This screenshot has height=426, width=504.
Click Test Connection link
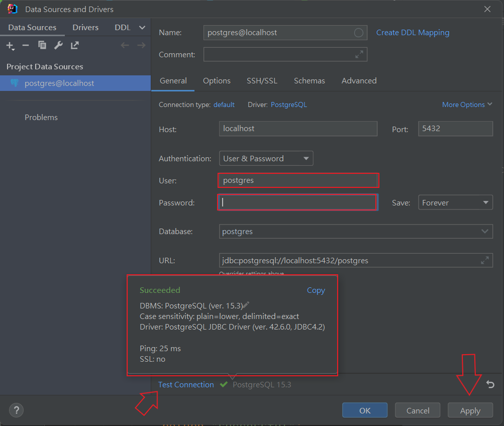click(186, 385)
